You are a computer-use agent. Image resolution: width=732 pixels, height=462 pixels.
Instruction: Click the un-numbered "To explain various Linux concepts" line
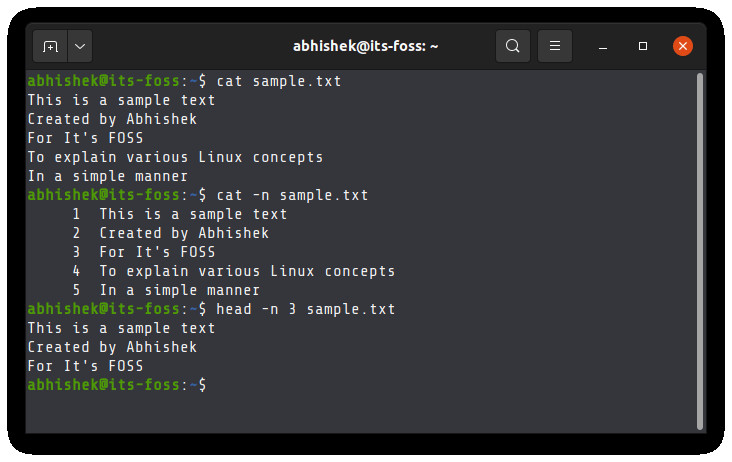(x=175, y=157)
